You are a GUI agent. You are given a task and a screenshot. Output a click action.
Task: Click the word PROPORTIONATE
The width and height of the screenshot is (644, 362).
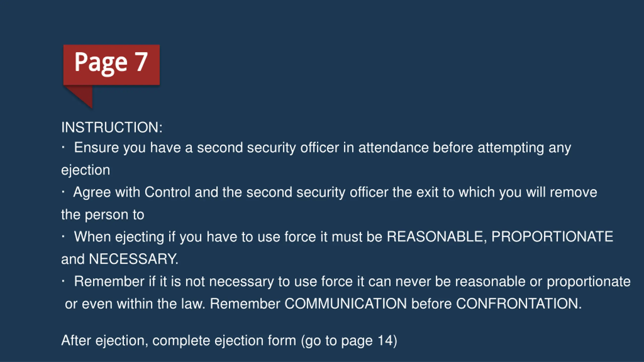552,237
